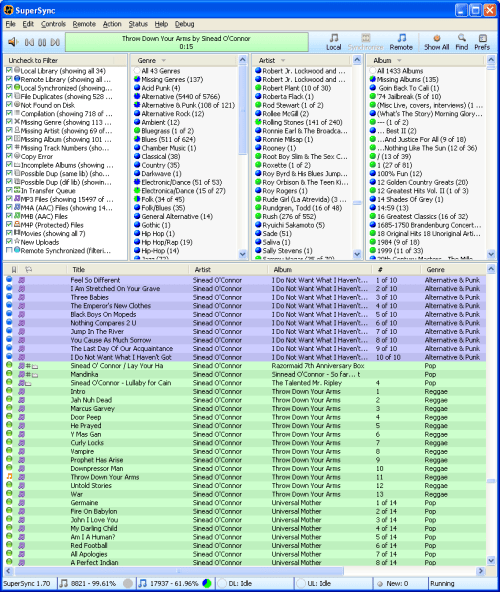Click the music file icon for Mandinka
Image resolution: width=500 pixels, height=592 pixels.
click(22, 375)
